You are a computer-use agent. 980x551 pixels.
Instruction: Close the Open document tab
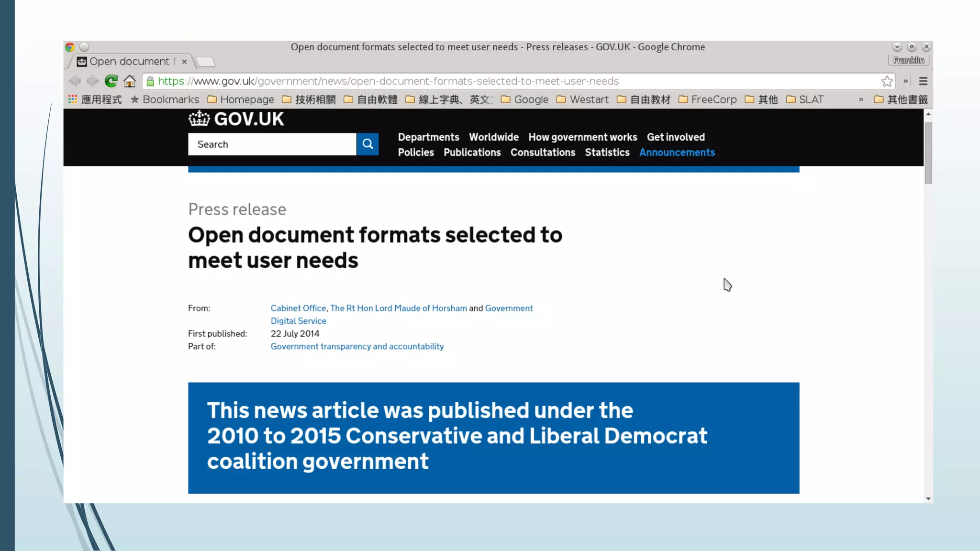tap(184, 62)
